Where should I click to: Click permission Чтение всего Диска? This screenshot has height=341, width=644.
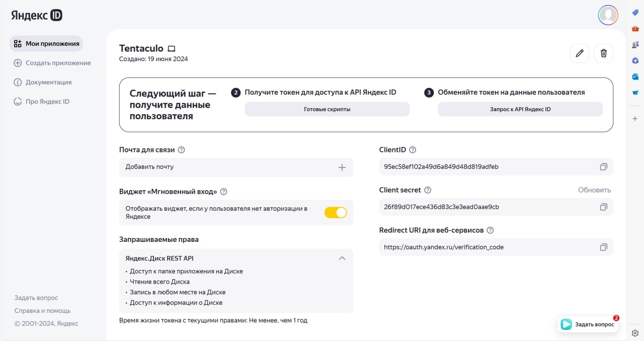pos(159,282)
